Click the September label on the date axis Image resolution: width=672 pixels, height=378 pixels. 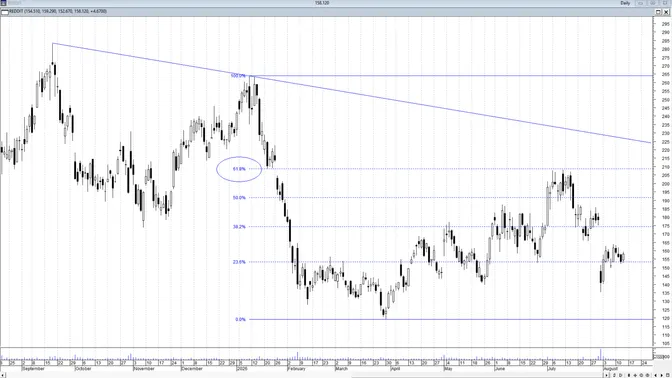click(x=33, y=369)
